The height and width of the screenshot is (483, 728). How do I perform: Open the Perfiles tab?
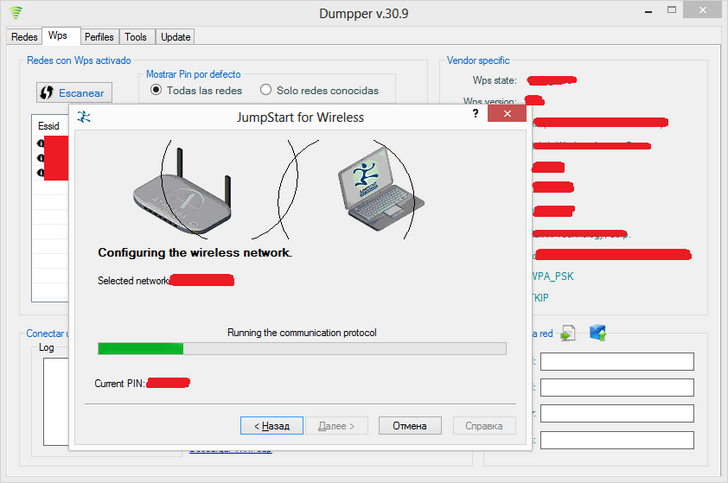click(100, 37)
